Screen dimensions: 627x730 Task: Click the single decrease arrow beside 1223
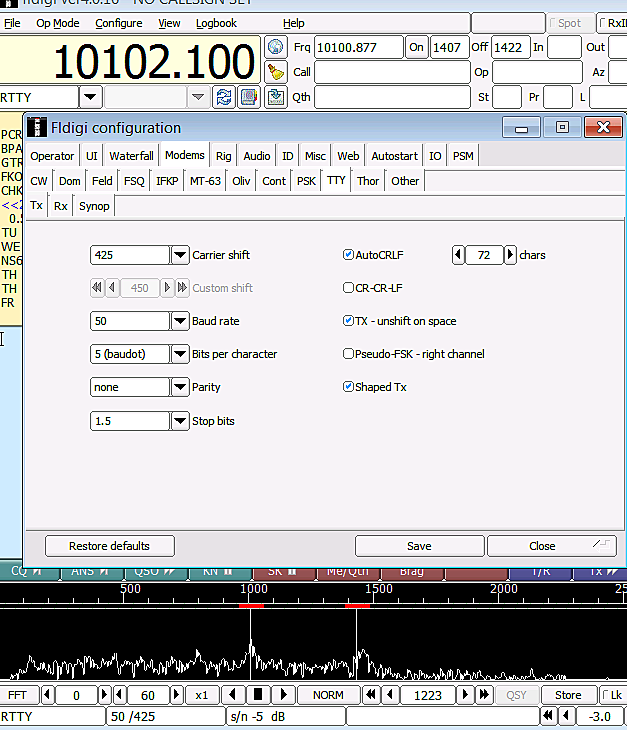coord(390,695)
